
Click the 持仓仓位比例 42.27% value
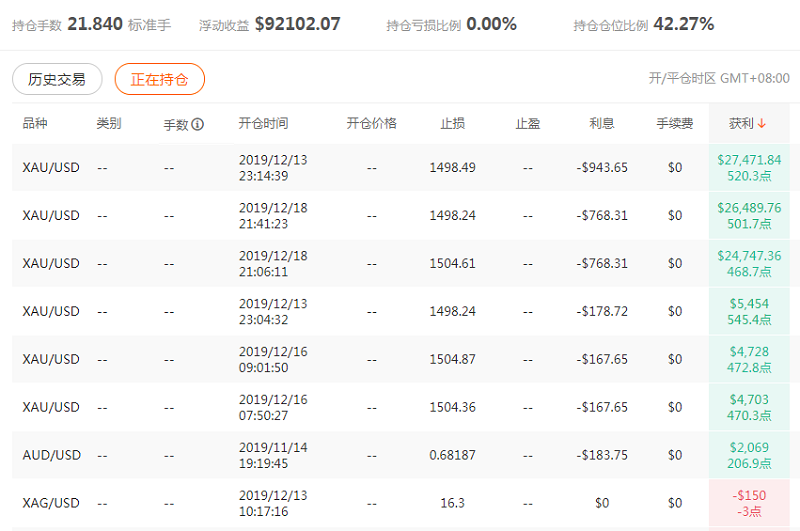coord(684,24)
